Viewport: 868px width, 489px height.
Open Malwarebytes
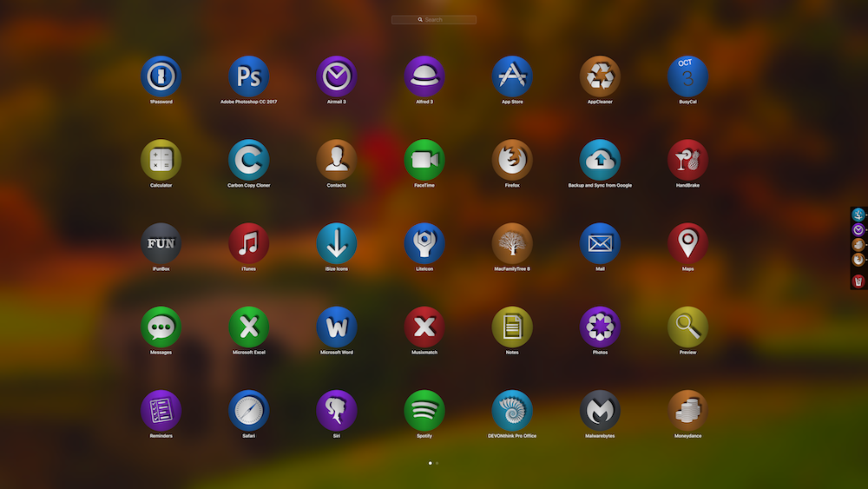[600, 411]
